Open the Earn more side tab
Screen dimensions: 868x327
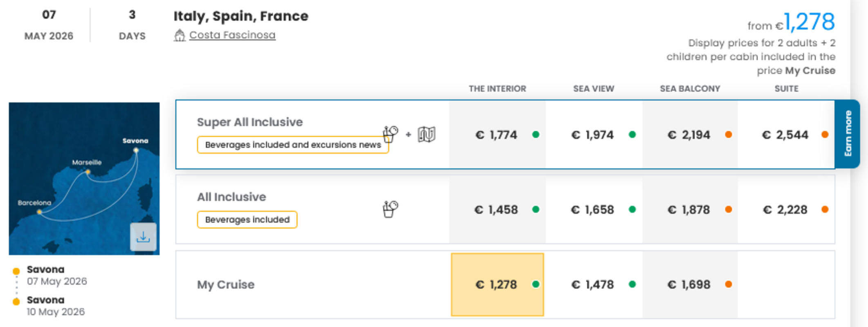(848, 134)
